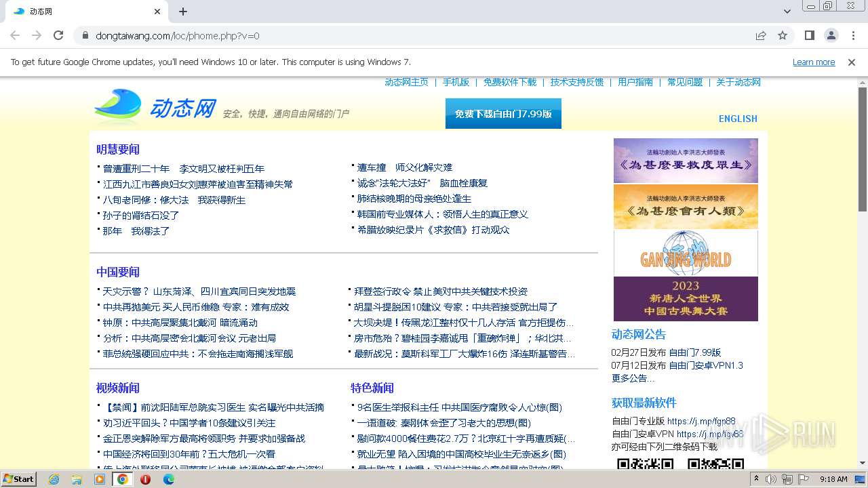Click the 為甚麼會有人類 banner
This screenshot has width=868, height=488.
(686, 207)
